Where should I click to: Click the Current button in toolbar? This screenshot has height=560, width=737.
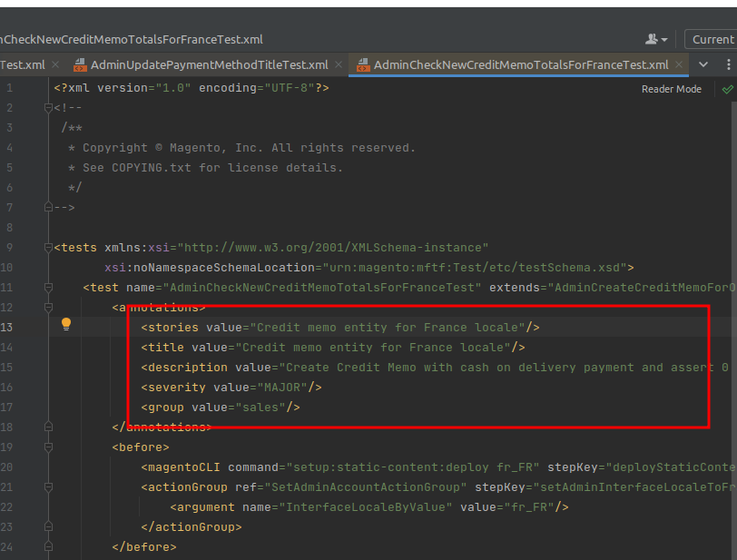click(x=712, y=40)
